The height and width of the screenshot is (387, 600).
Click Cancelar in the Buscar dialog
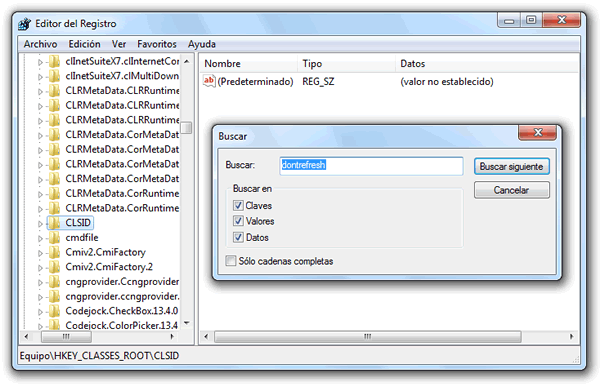coord(512,190)
